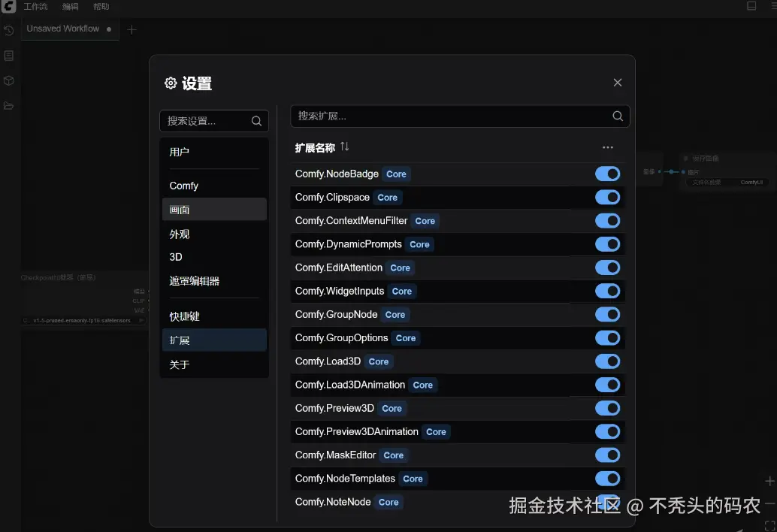Open the node library sidebar icon
This screenshot has width=777, height=532.
coord(8,56)
